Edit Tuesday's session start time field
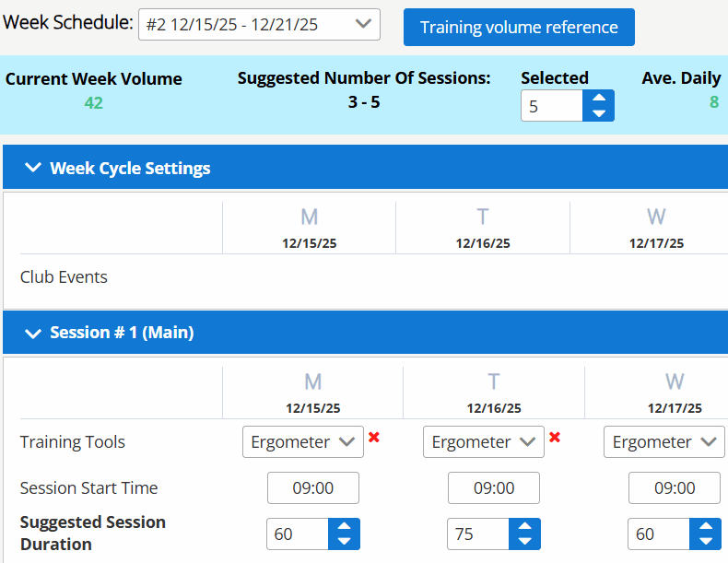728x563 pixels. pyautogui.click(x=494, y=488)
